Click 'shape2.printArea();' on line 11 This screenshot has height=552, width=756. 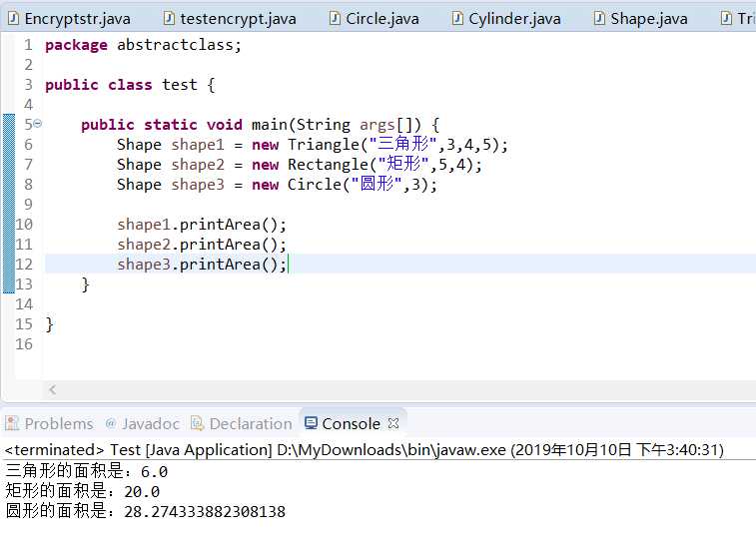tap(202, 245)
